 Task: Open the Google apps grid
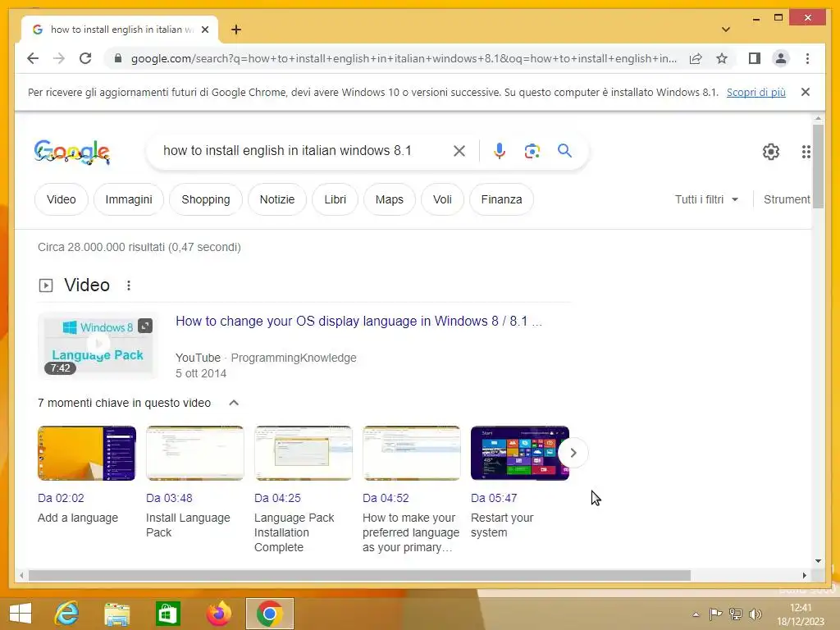[806, 152]
